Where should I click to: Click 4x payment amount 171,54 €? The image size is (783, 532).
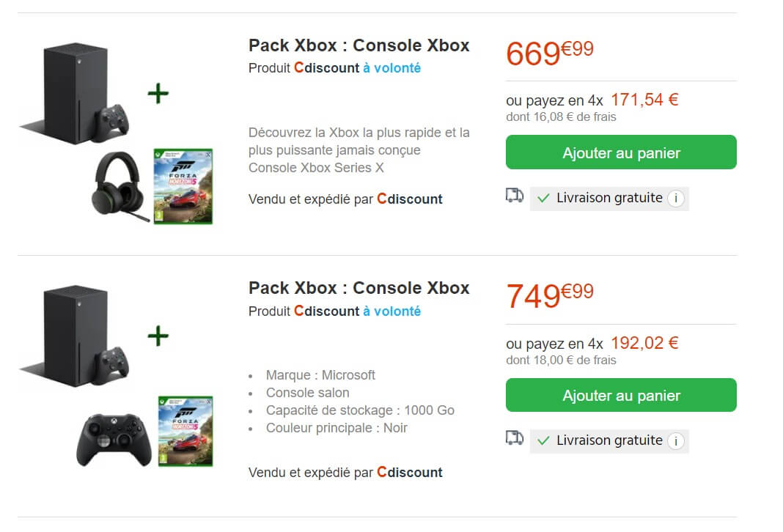(644, 100)
